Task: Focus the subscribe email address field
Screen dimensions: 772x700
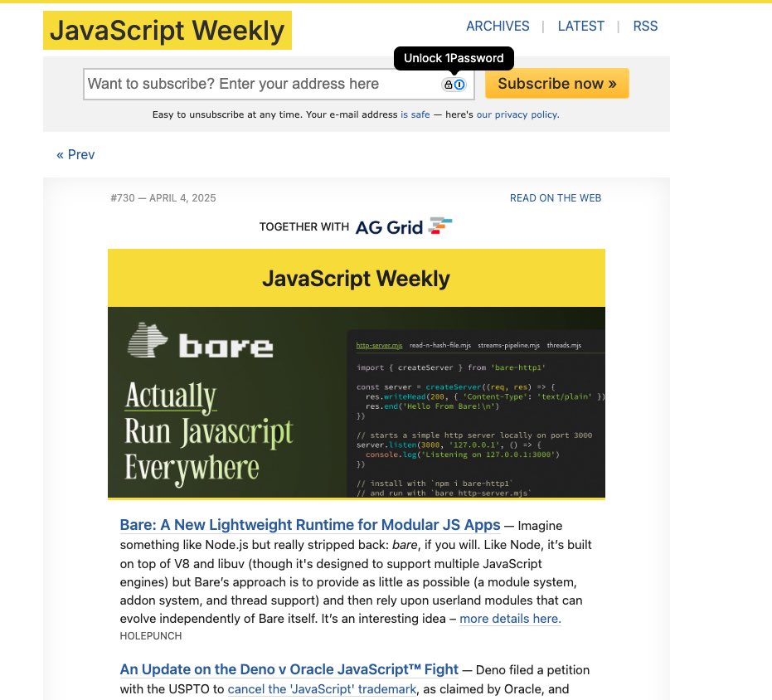Action: (279, 85)
